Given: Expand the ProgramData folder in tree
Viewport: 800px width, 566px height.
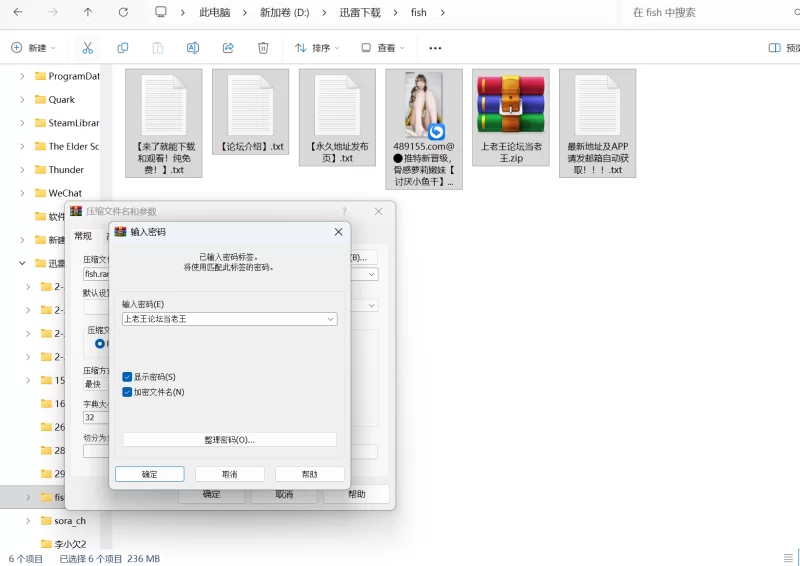Looking at the screenshot, I should [23, 76].
